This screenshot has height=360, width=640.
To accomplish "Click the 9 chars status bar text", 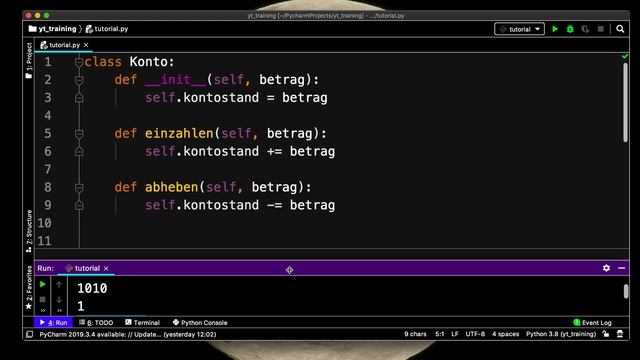I will pyautogui.click(x=415, y=334).
